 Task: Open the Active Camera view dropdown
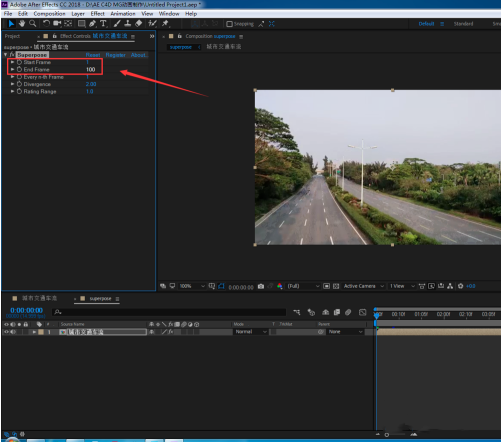click(x=364, y=286)
